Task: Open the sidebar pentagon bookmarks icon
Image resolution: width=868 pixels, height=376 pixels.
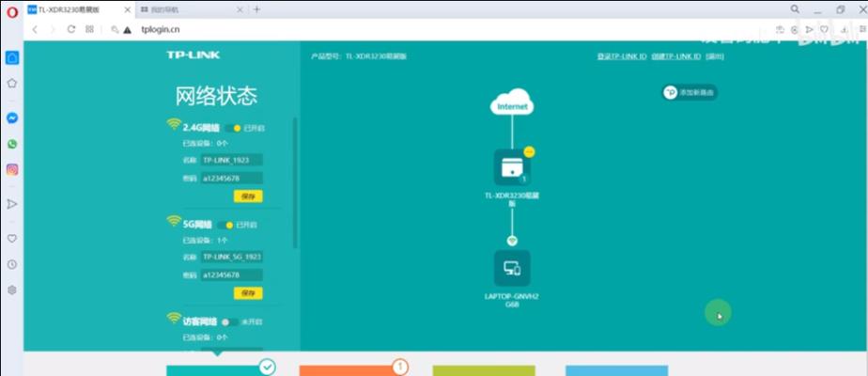Action: point(11,83)
